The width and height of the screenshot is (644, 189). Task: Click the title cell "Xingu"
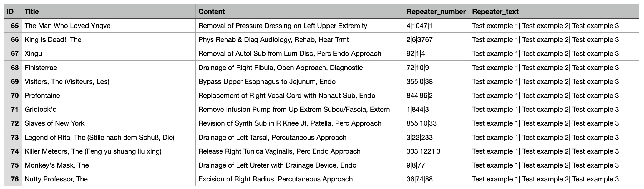coord(33,54)
